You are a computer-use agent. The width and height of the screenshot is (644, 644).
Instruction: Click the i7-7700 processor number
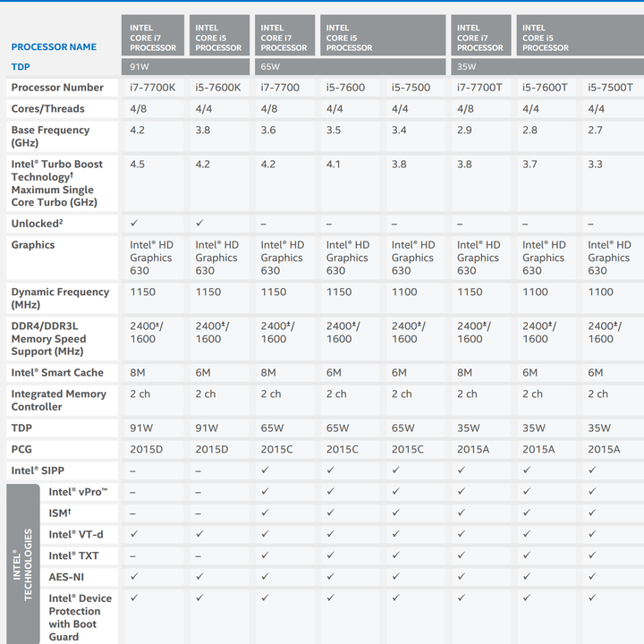pos(280,88)
